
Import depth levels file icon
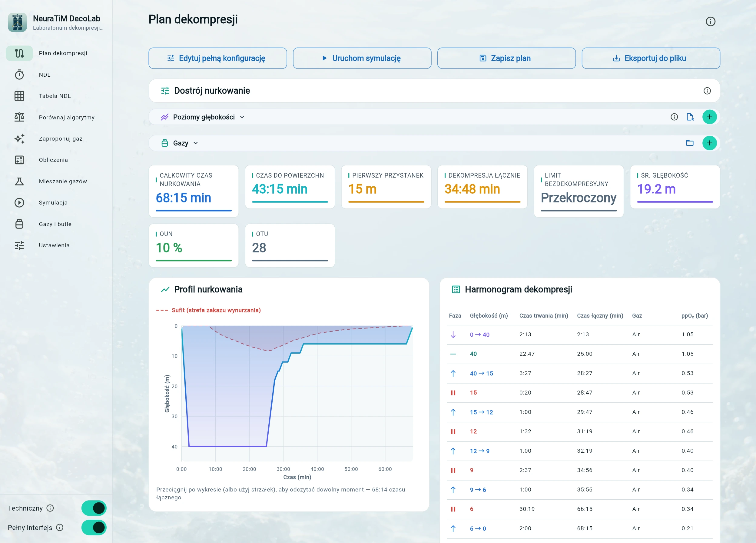point(690,117)
